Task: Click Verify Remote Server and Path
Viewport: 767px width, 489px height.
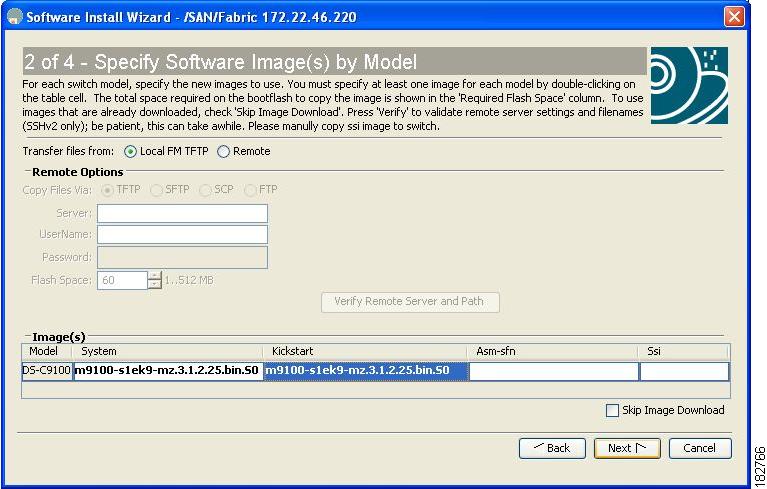Action: pos(410,302)
